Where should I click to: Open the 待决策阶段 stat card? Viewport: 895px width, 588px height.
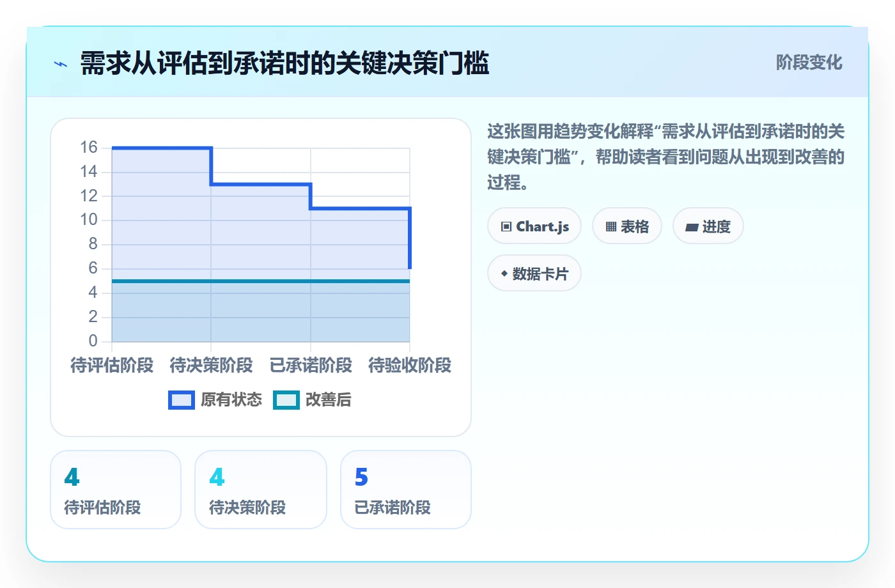(261, 490)
